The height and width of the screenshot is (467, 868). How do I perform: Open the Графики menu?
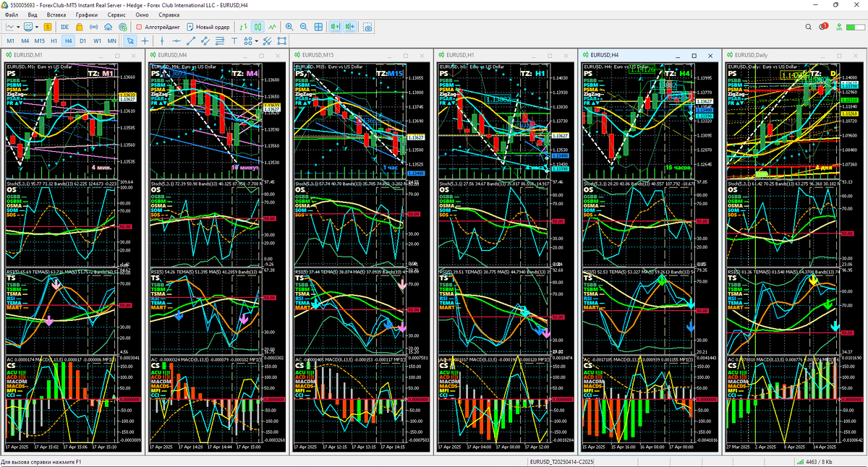coord(86,14)
